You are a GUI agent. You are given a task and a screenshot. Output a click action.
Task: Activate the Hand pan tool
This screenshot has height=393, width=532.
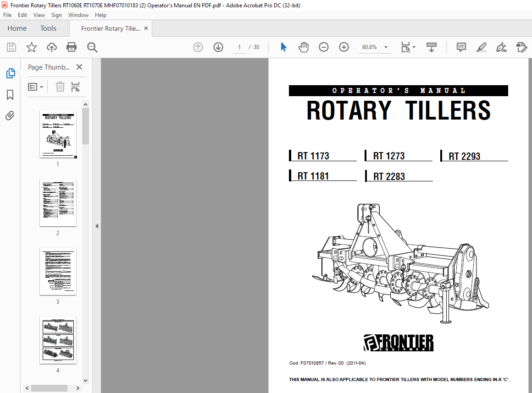click(304, 47)
